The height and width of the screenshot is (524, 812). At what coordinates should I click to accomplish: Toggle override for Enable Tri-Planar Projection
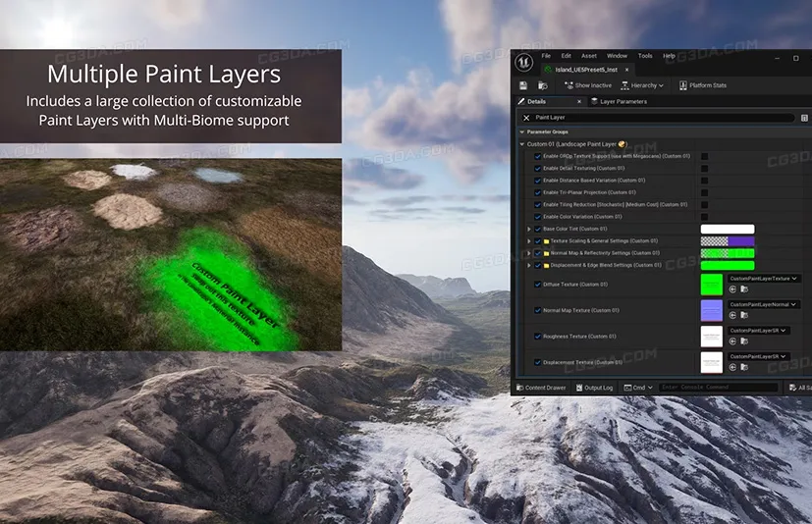pos(537,192)
